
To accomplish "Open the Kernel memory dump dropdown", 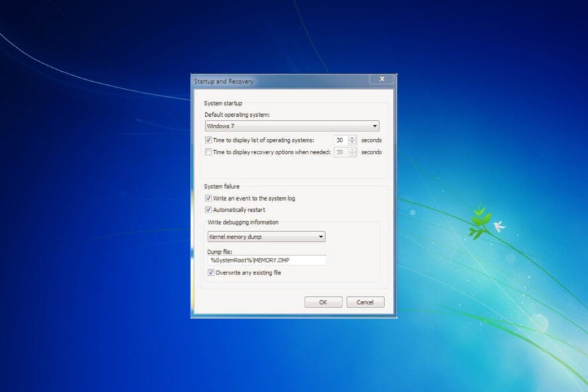I will [266, 237].
